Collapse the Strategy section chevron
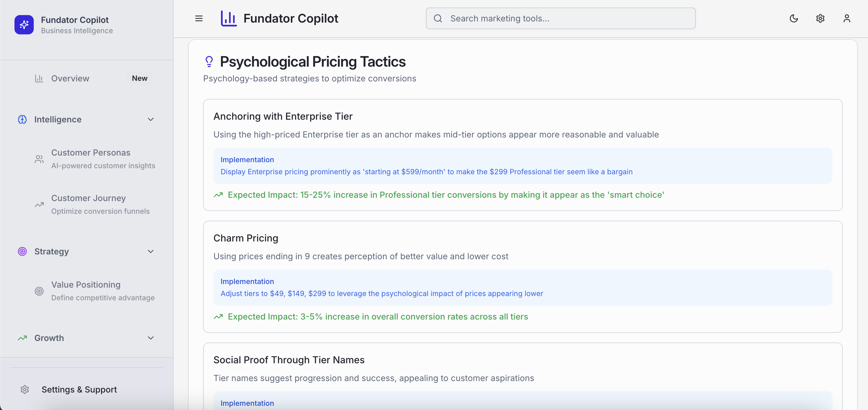The image size is (868, 410). click(x=151, y=251)
